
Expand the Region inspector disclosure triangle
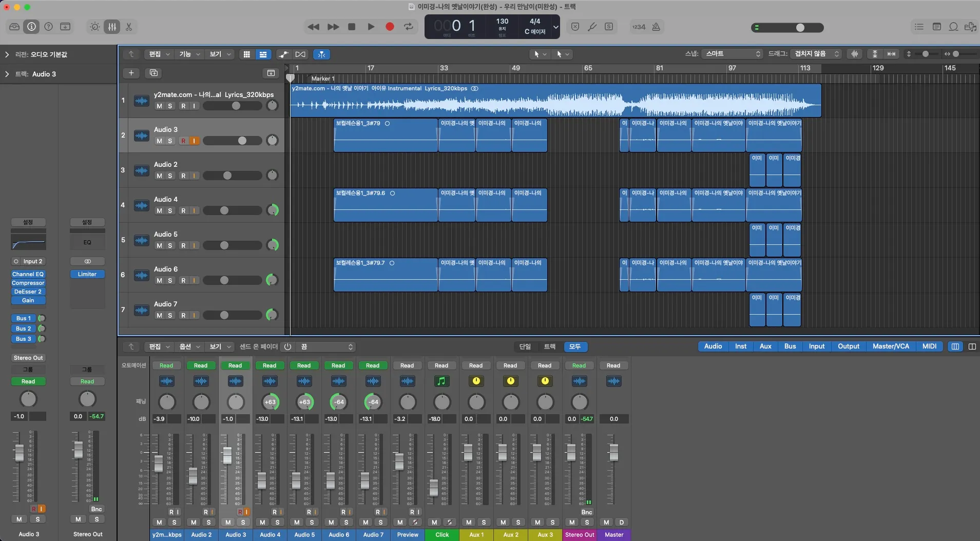click(x=7, y=54)
